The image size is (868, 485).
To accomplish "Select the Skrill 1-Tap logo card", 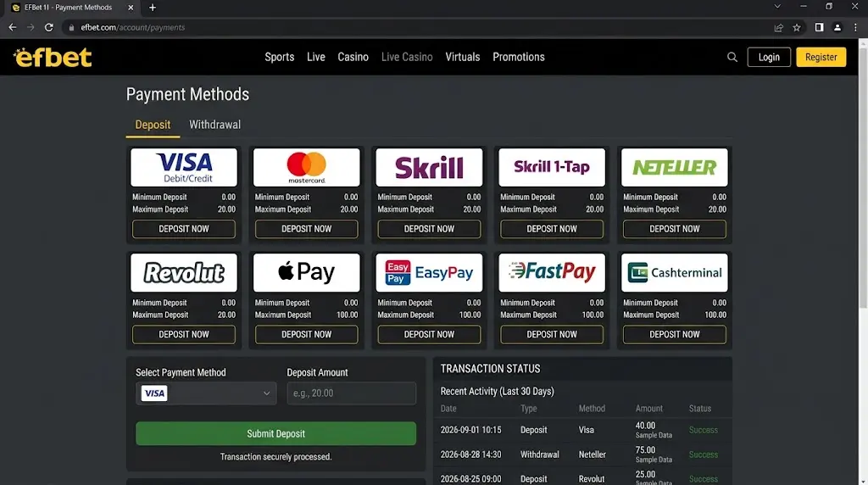I will point(552,167).
